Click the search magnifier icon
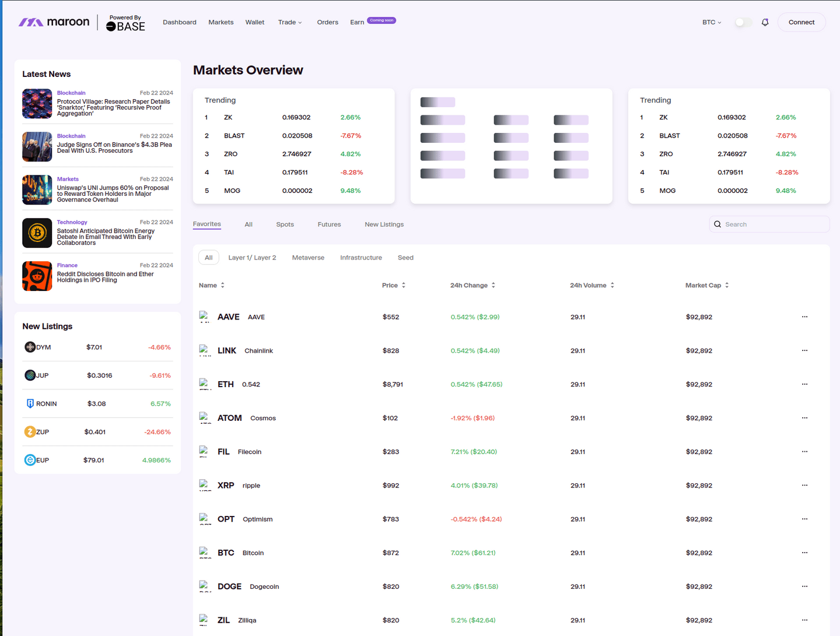This screenshot has width=840, height=636. [717, 224]
